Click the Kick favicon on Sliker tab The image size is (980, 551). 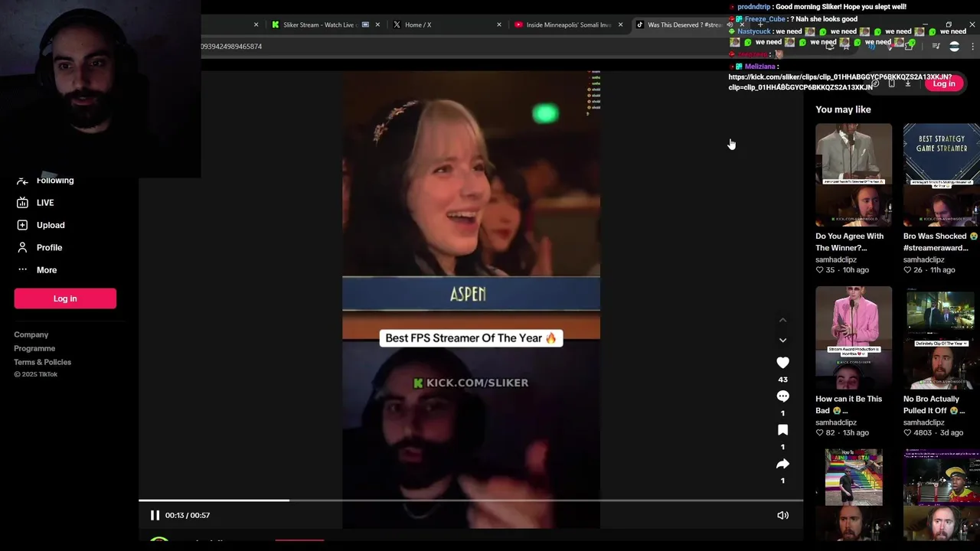tap(276, 24)
